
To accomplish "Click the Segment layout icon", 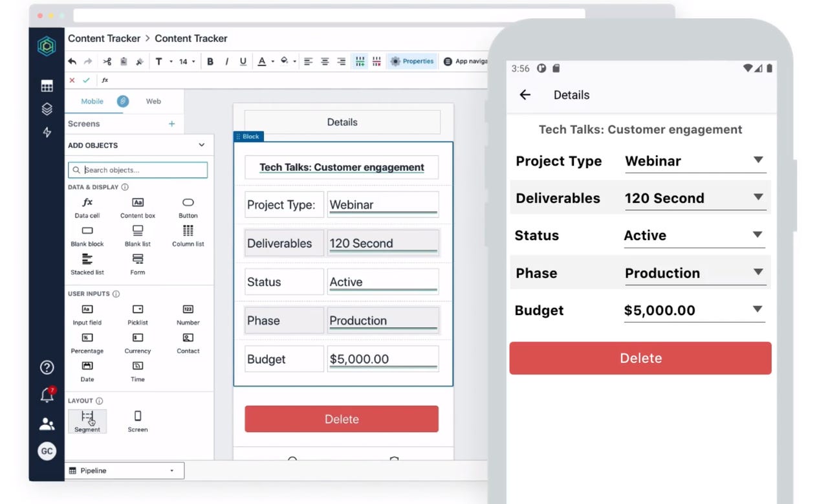I will click(87, 421).
